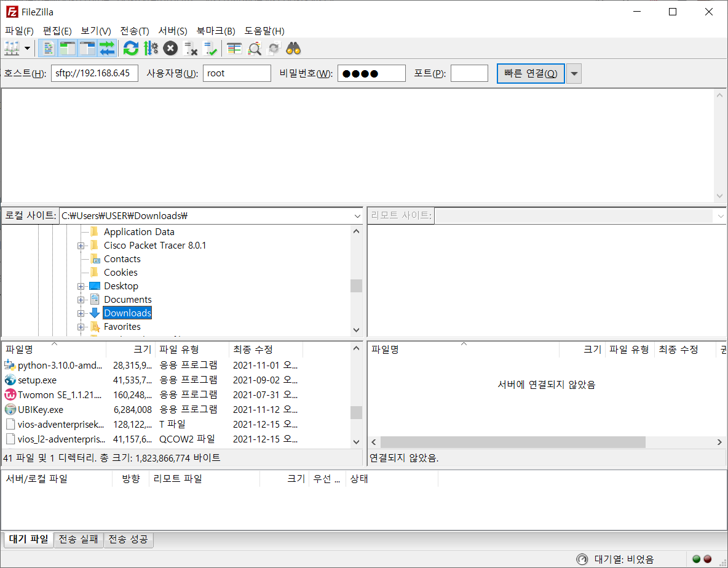The height and width of the screenshot is (568, 728).
Task: Click 빠른 연결 quick connect button
Action: point(531,73)
